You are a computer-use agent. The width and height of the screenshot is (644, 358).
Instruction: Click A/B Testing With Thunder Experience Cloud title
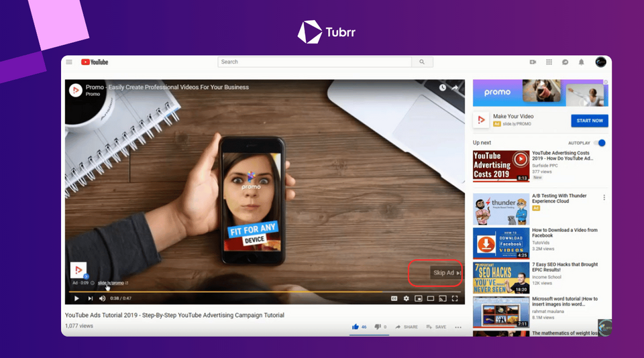[x=559, y=198]
